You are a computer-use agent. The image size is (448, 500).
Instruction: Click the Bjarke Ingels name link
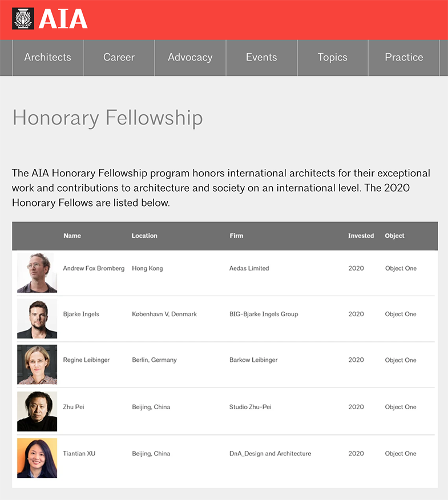click(81, 314)
